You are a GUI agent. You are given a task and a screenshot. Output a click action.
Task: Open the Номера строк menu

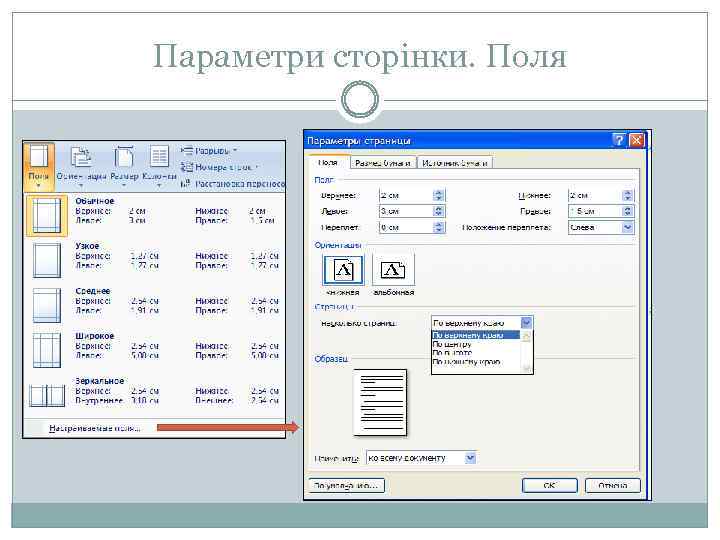(219, 167)
